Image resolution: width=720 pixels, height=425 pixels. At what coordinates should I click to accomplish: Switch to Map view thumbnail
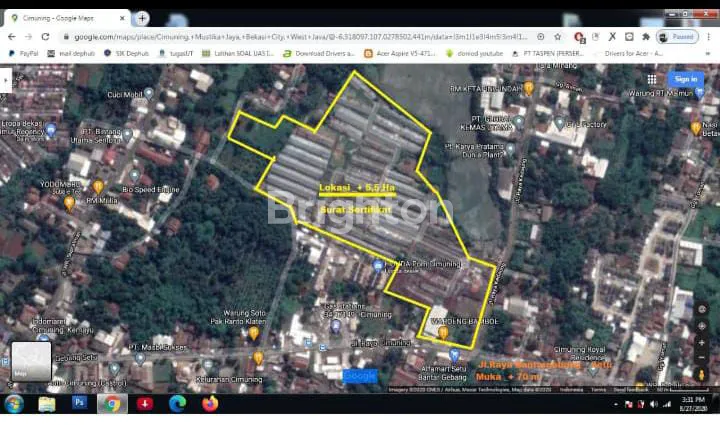click(31, 361)
